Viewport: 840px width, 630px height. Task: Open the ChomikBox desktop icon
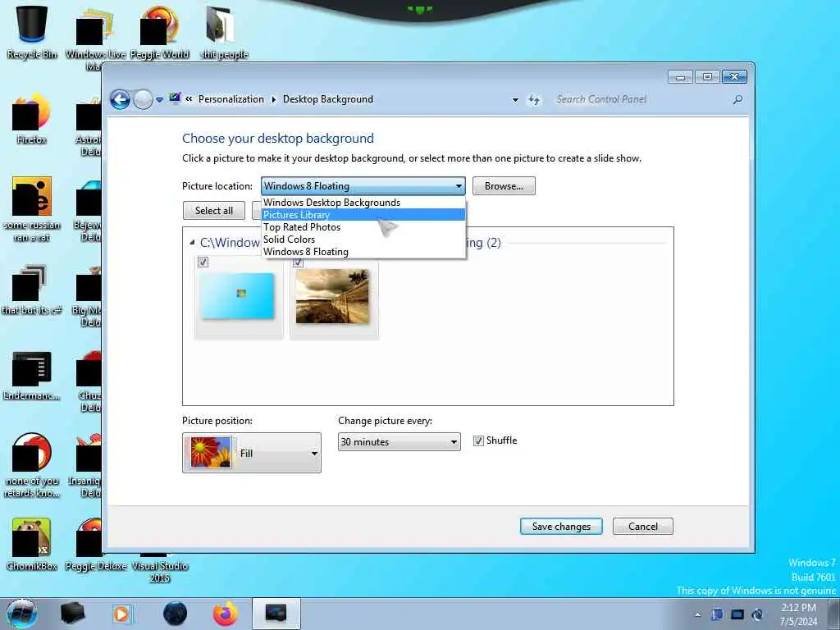click(x=32, y=544)
